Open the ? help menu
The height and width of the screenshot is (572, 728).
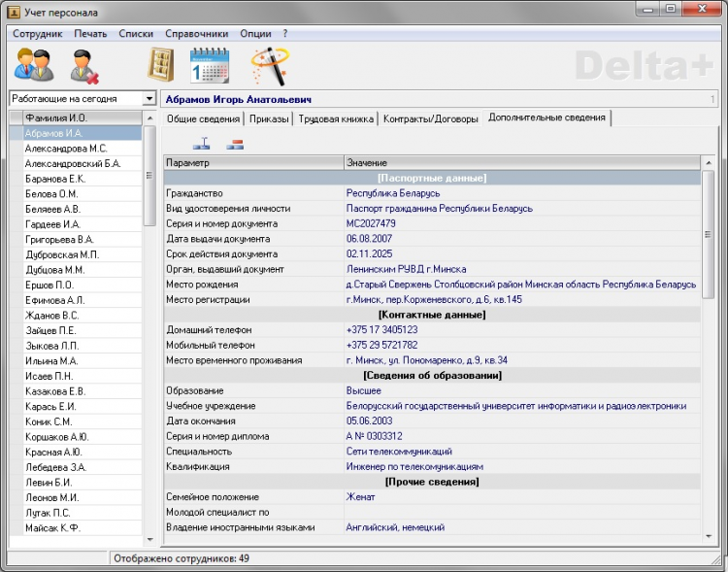click(285, 33)
